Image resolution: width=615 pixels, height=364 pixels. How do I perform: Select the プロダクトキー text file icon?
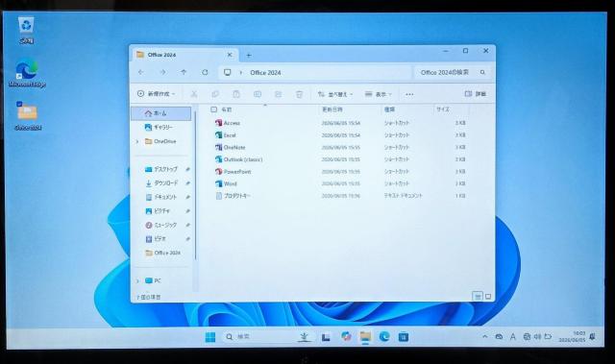(218, 196)
